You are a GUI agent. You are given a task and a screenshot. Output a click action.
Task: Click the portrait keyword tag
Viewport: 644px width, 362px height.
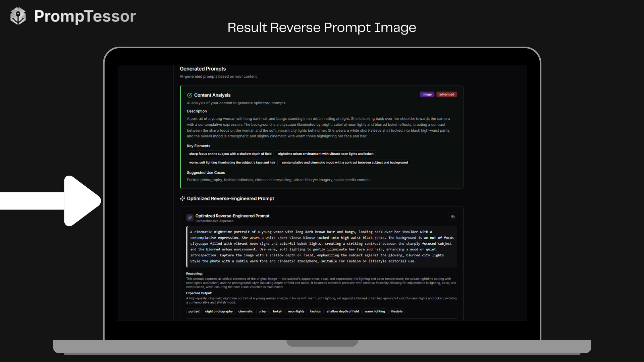pyautogui.click(x=194, y=311)
